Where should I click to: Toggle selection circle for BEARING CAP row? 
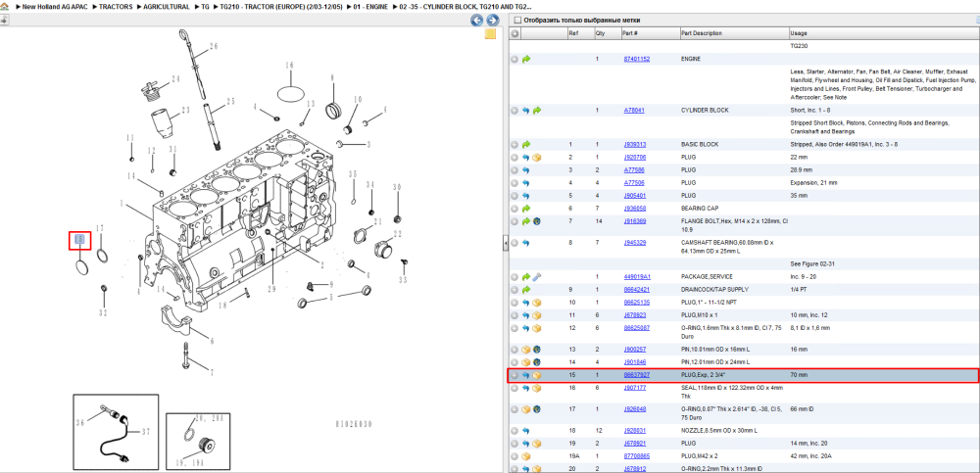pyautogui.click(x=514, y=208)
